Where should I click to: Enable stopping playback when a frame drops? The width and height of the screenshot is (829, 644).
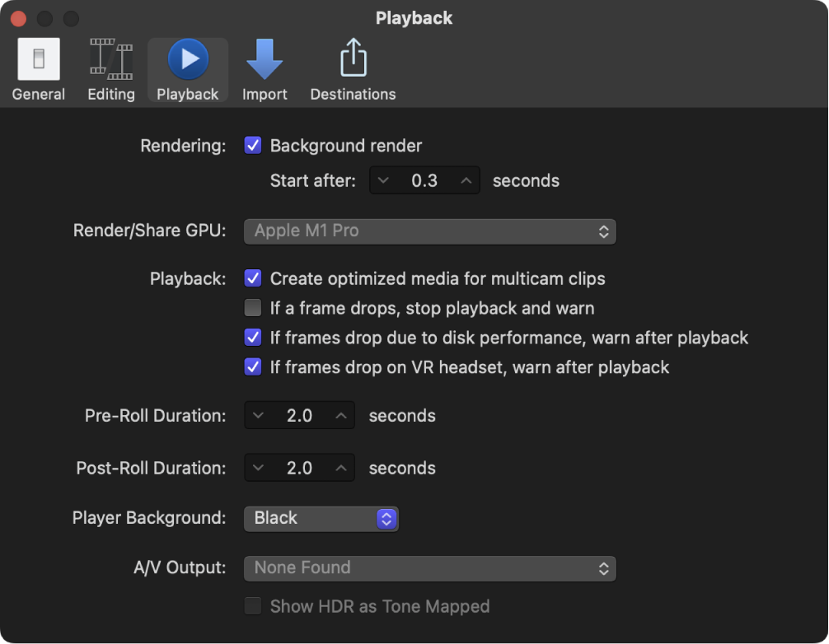[253, 308]
